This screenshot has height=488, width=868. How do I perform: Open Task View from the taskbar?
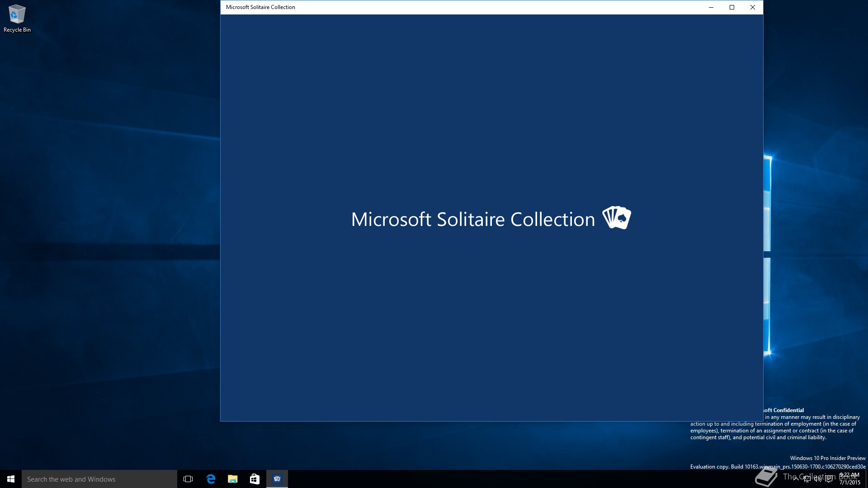click(x=188, y=479)
